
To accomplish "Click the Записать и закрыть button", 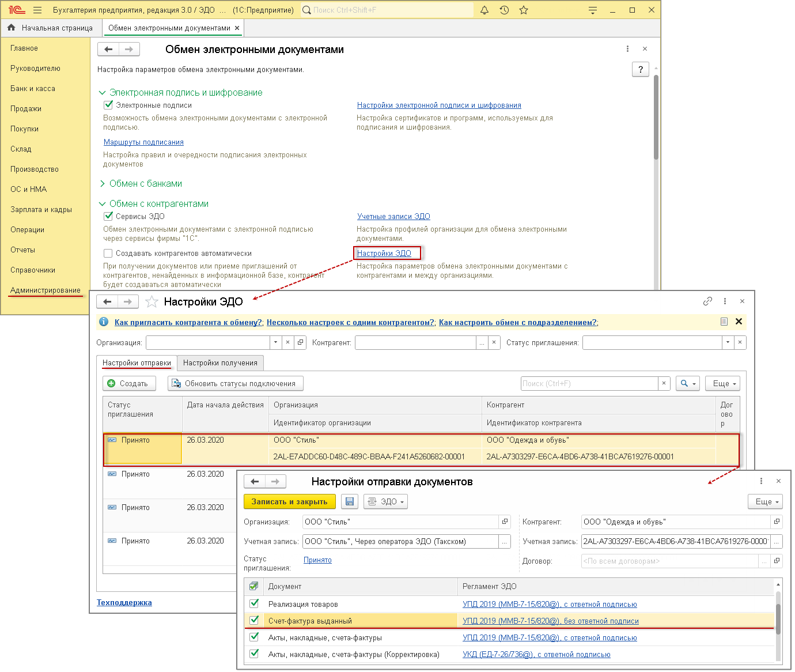I will tap(289, 501).
